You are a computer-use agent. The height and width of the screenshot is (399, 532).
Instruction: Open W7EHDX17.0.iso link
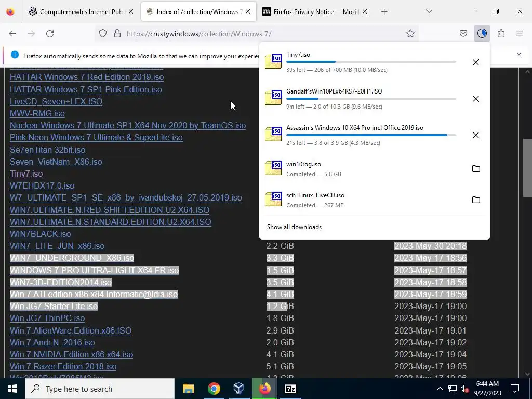tap(42, 185)
